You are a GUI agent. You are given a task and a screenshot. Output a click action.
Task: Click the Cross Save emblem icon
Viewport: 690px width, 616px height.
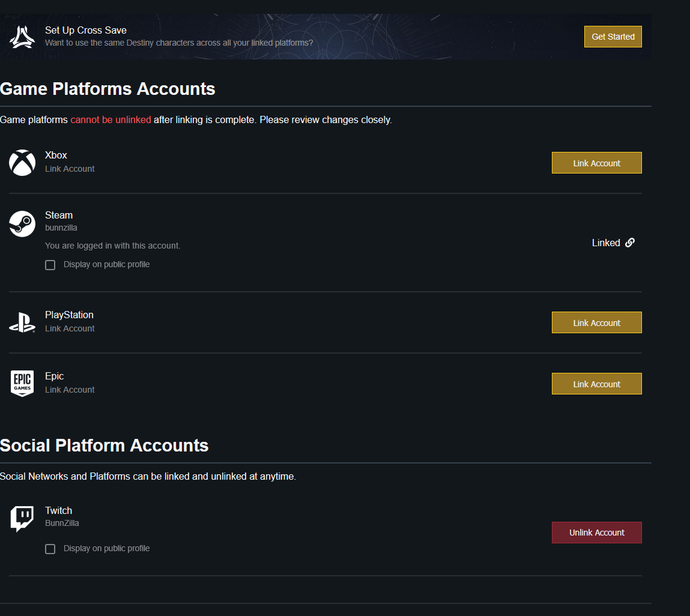[x=22, y=37]
